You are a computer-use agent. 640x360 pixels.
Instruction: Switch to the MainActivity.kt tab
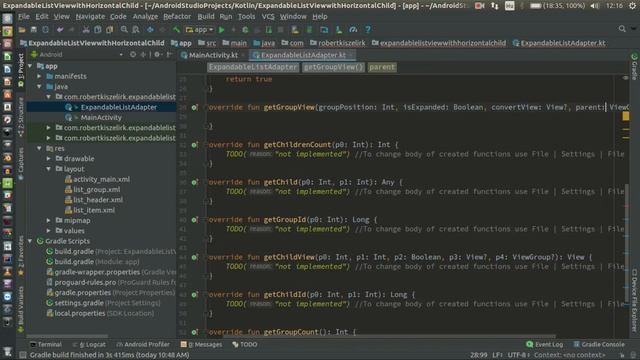[213, 55]
